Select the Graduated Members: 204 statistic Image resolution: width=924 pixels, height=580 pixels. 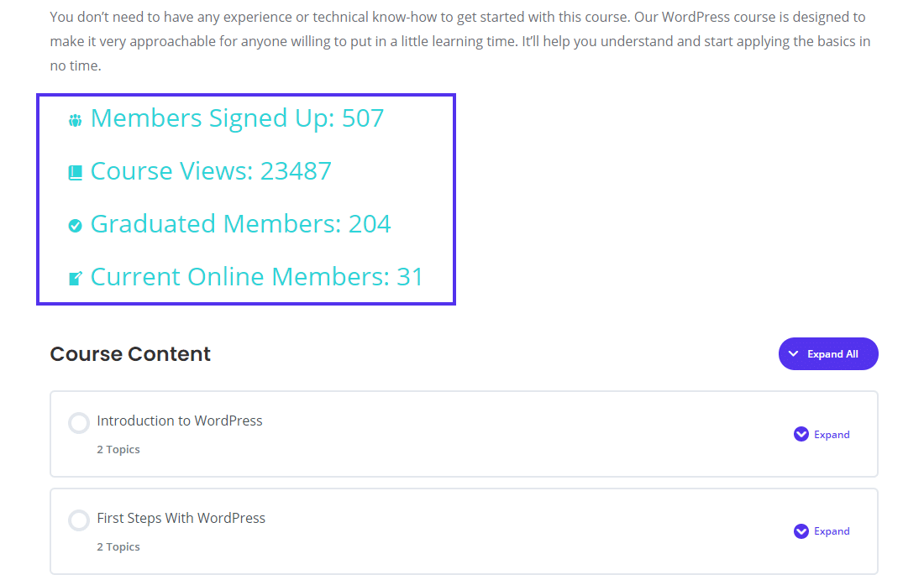(x=240, y=224)
